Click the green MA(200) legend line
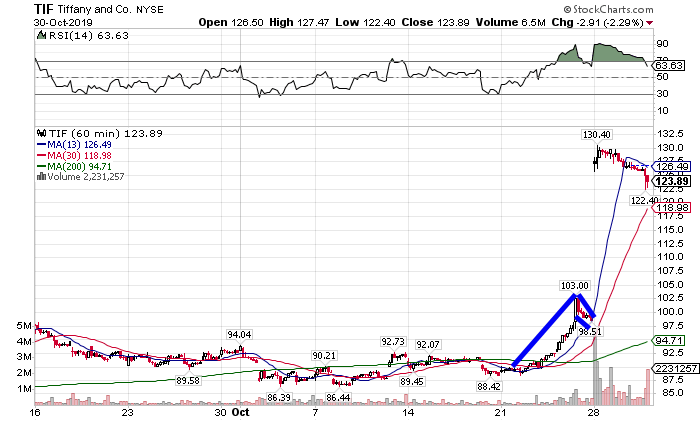 pos(42,167)
